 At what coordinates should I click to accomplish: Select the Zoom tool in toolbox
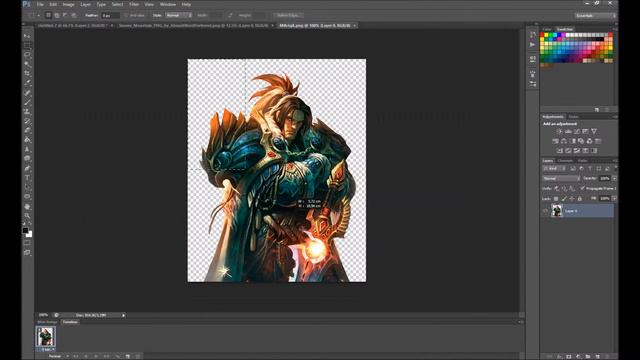[x=27, y=216]
